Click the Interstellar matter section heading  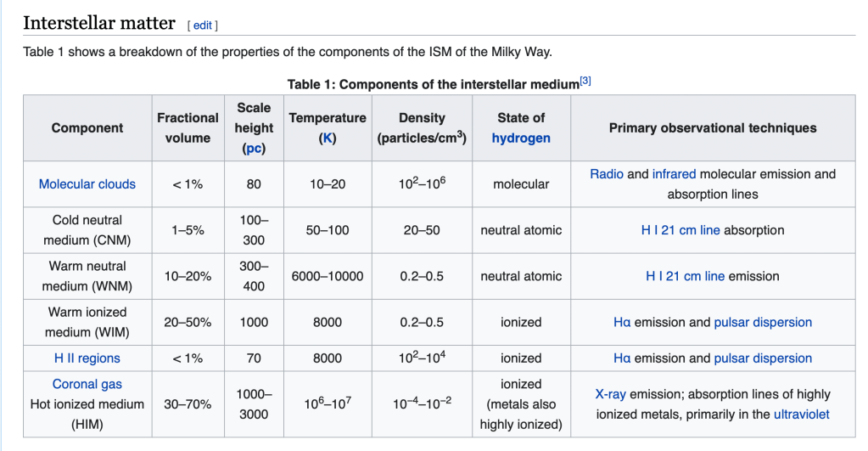click(99, 23)
